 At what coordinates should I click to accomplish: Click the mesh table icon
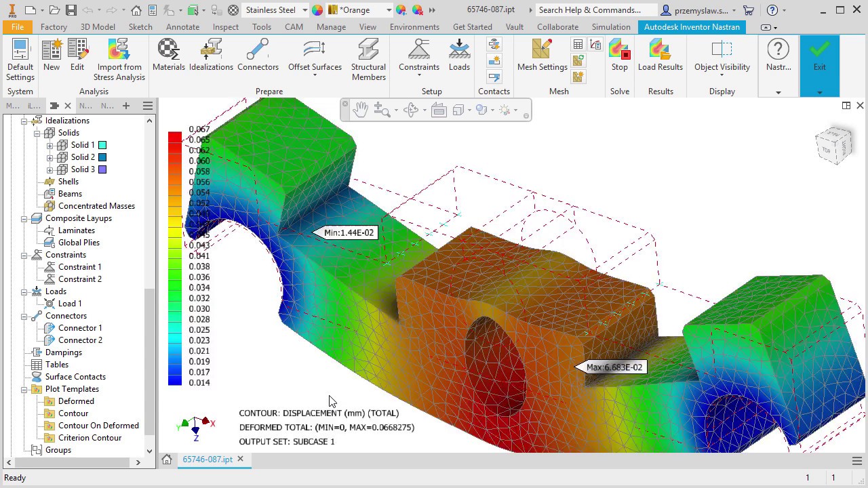(578, 45)
